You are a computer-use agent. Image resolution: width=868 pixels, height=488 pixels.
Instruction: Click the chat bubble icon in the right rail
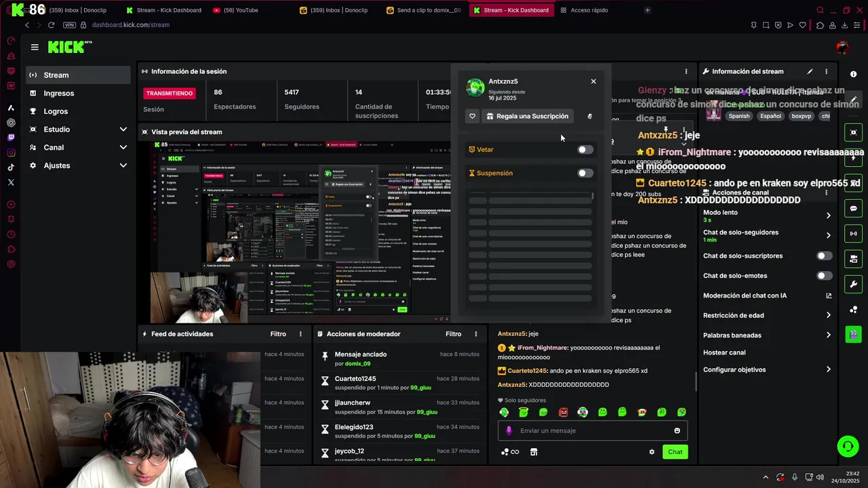pos(853,209)
